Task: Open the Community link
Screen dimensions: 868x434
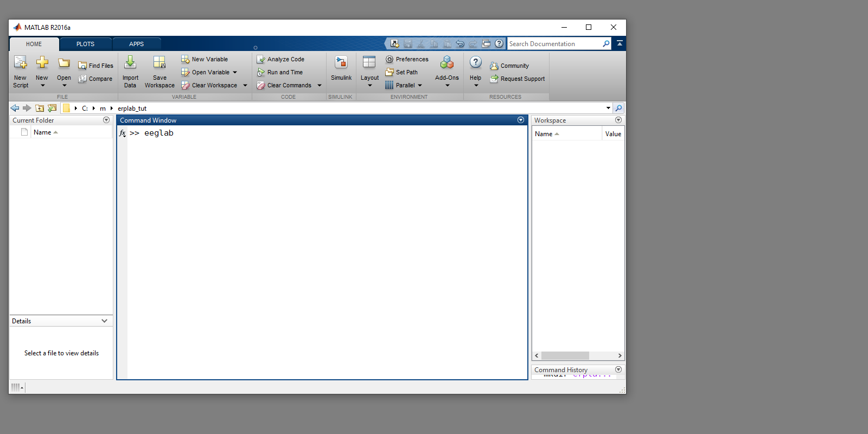Action: click(x=509, y=66)
